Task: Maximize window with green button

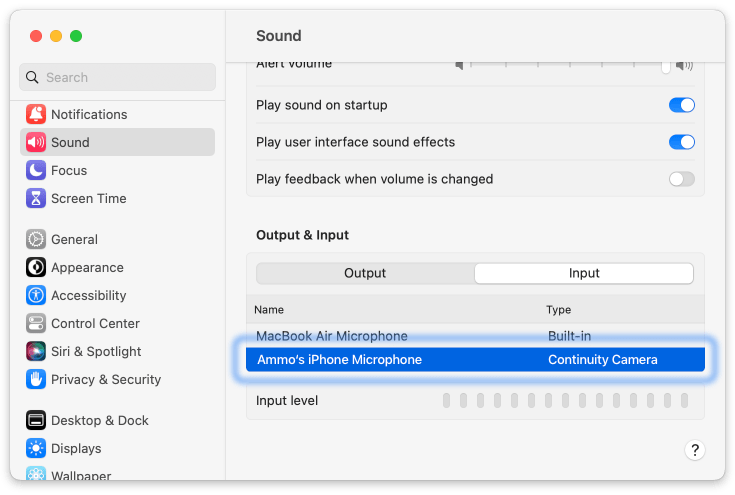Action: pos(76,36)
